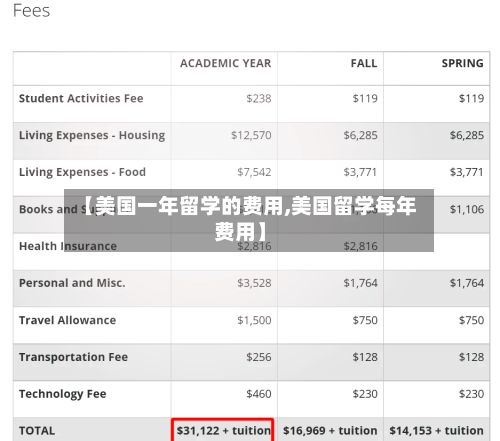
Task: Select Spring $119 for Student Activities Fee
Action: (471, 98)
